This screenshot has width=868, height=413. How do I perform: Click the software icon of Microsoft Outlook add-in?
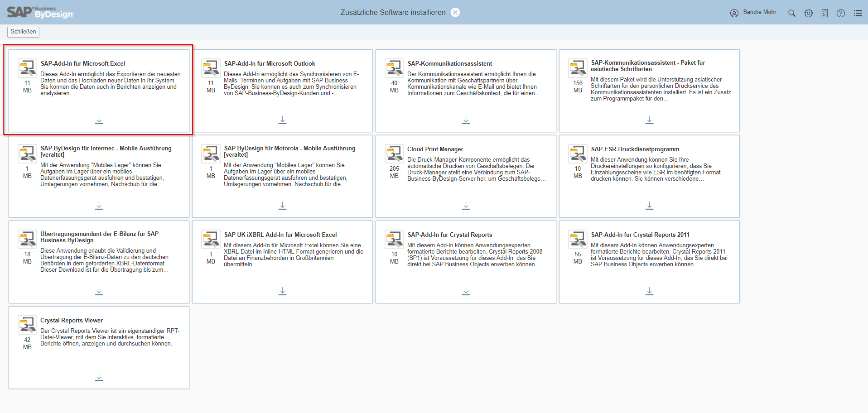[x=211, y=68]
